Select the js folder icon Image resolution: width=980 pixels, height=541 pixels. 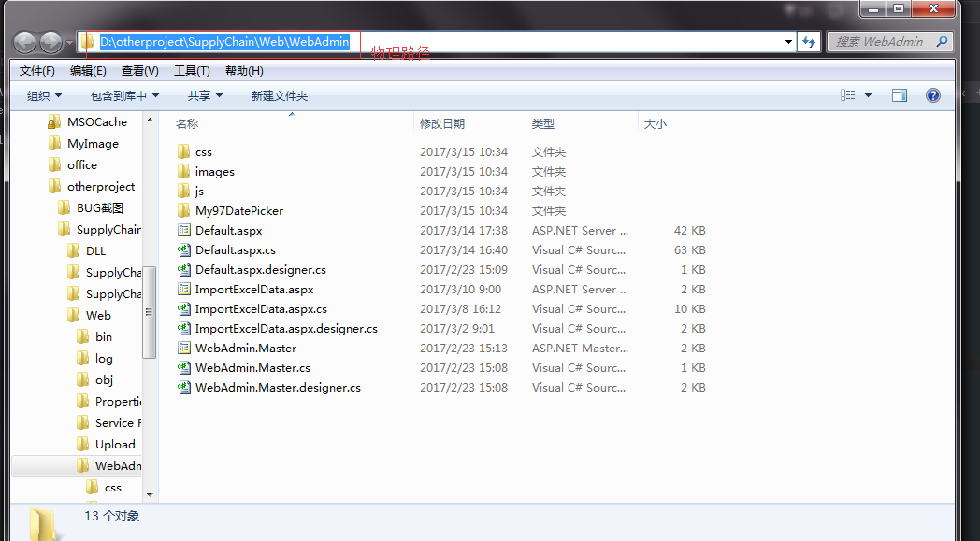[x=183, y=191]
